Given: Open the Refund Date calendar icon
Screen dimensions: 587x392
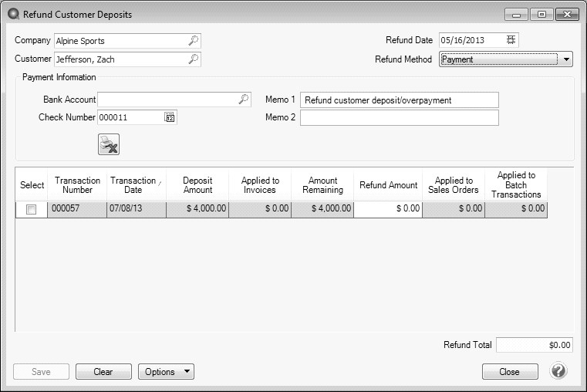Looking at the screenshot, I should [511, 40].
